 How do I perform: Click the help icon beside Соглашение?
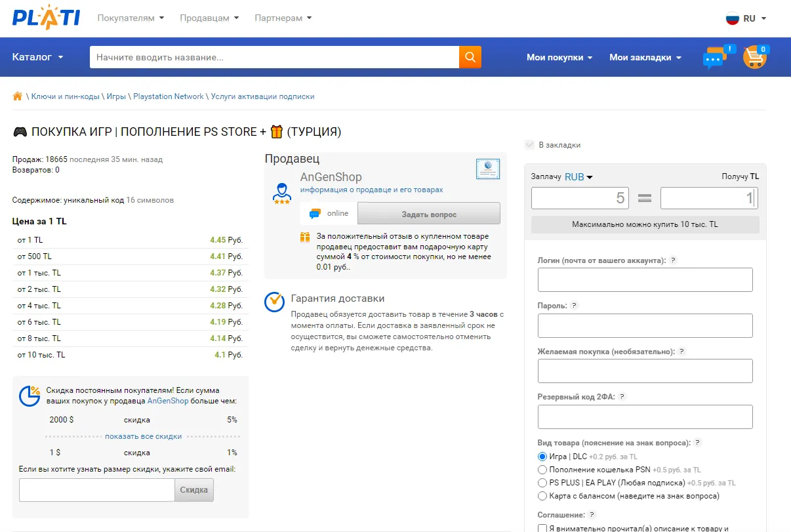coord(592,515)
